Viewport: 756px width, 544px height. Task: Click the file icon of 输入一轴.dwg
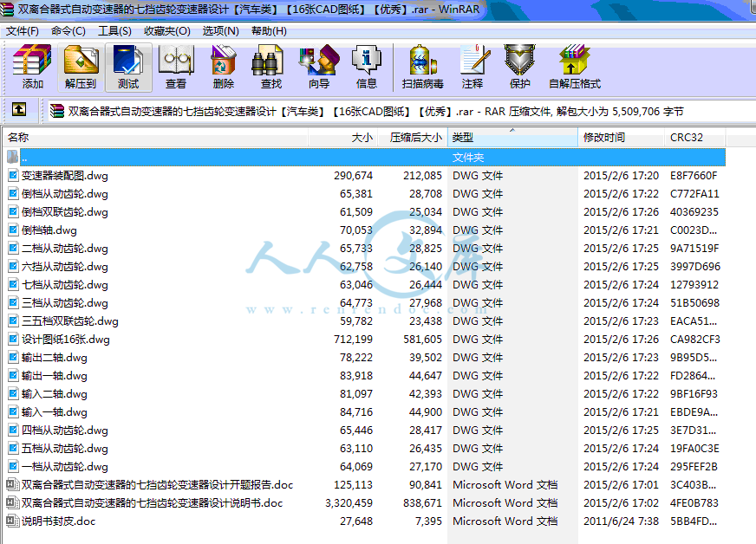13,411
